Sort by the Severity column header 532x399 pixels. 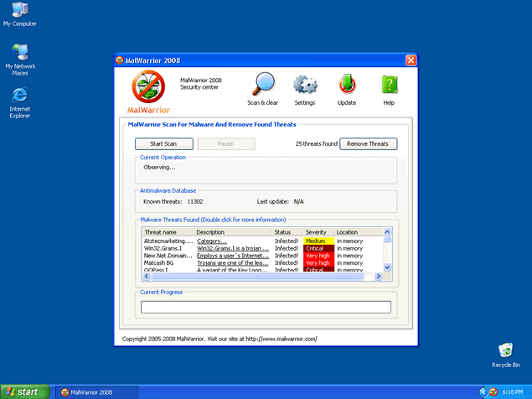318,232
